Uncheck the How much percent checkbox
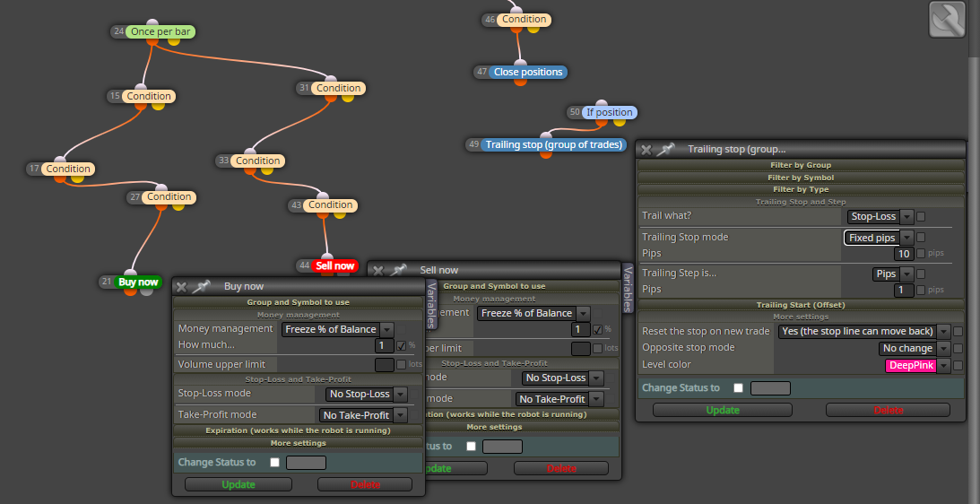 [x=402, y=345]
